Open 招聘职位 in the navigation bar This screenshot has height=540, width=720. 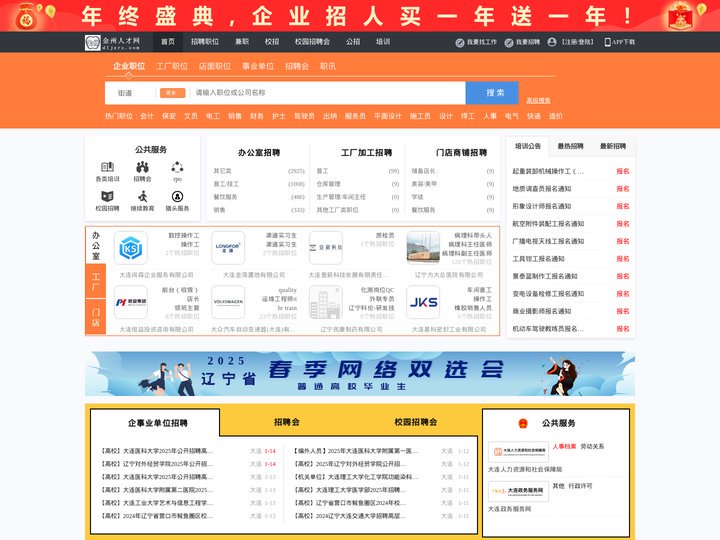[x=205, y=42]
